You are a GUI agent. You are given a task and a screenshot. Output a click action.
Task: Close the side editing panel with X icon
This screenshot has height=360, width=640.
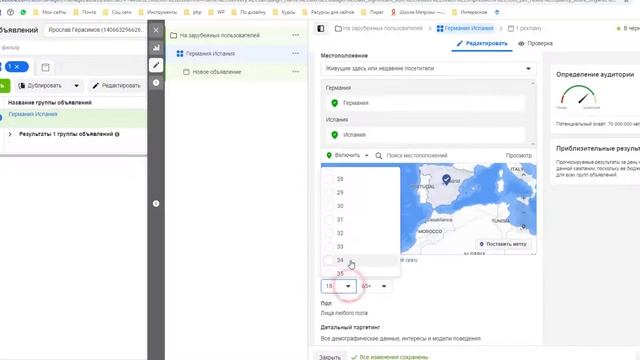(x=156, y=30)
